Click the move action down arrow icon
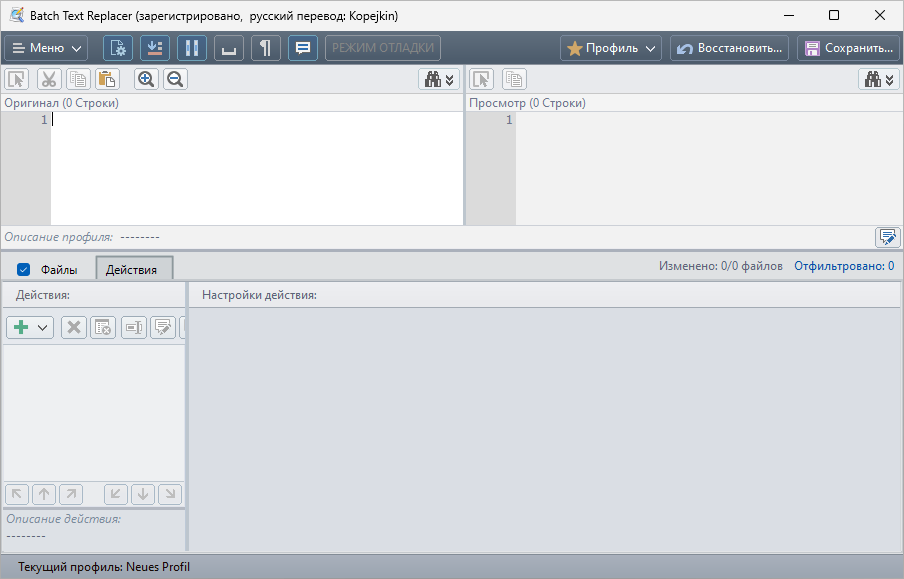This screenshot has height=579, width=904. [x=143, y=493]
